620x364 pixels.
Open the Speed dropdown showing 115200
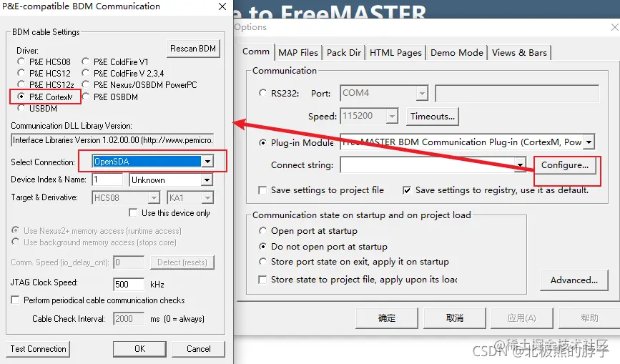(x=392, y=116)
